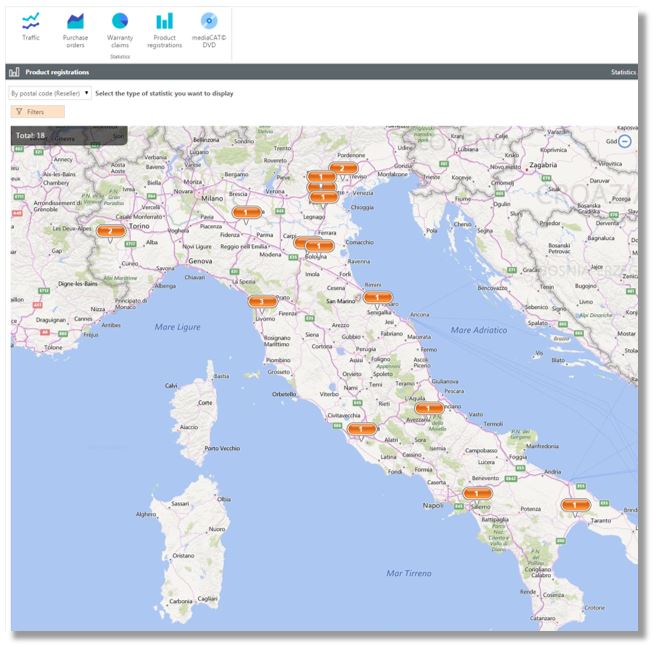Click the map zoom-out minus button
Viewport: 653px width, 645px height.
pos(625,142)
